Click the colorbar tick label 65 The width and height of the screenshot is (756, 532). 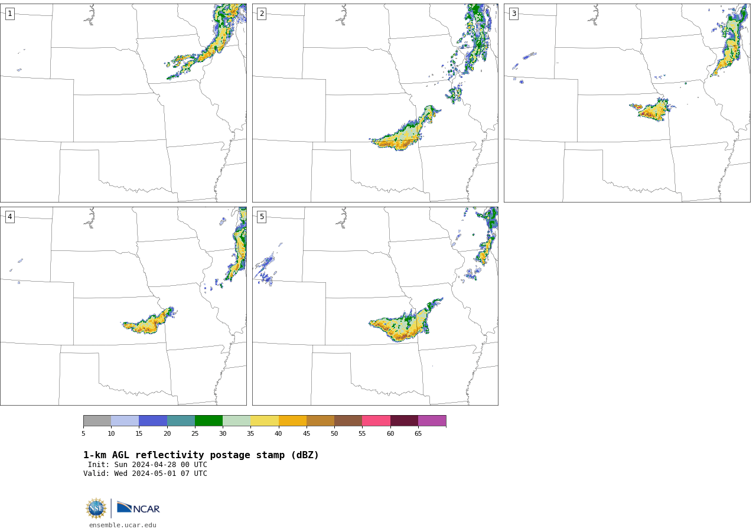pos(418,434)
